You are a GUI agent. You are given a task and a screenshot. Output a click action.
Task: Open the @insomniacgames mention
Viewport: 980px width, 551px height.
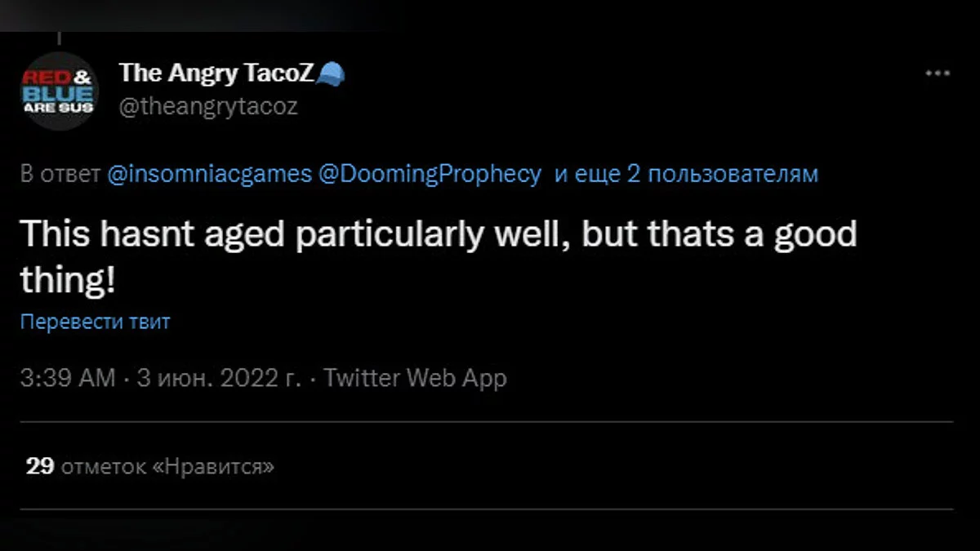click(x=208, y=174)
